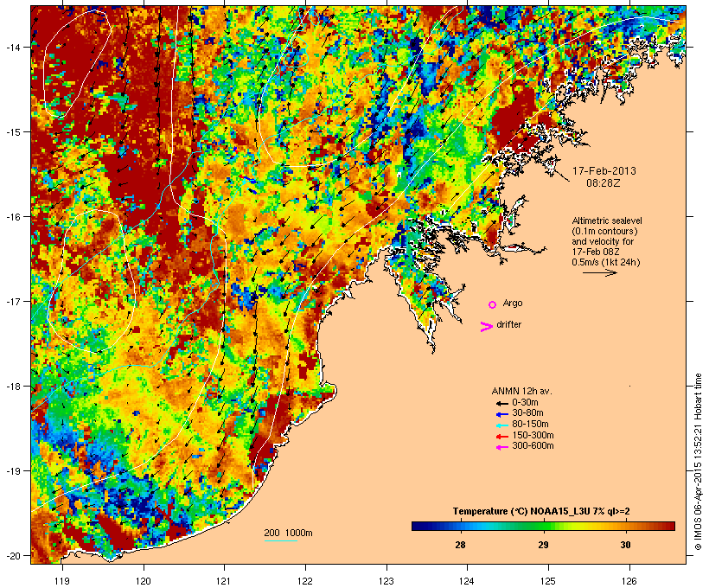This screenshot has width=709, height=588.
Task: Click the longitude label 121
Action: click(224, 581)
